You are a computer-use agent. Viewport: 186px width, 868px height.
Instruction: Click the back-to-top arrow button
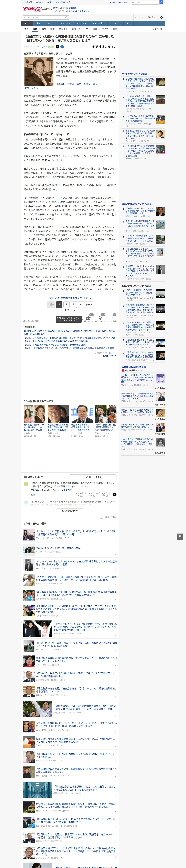180,537
